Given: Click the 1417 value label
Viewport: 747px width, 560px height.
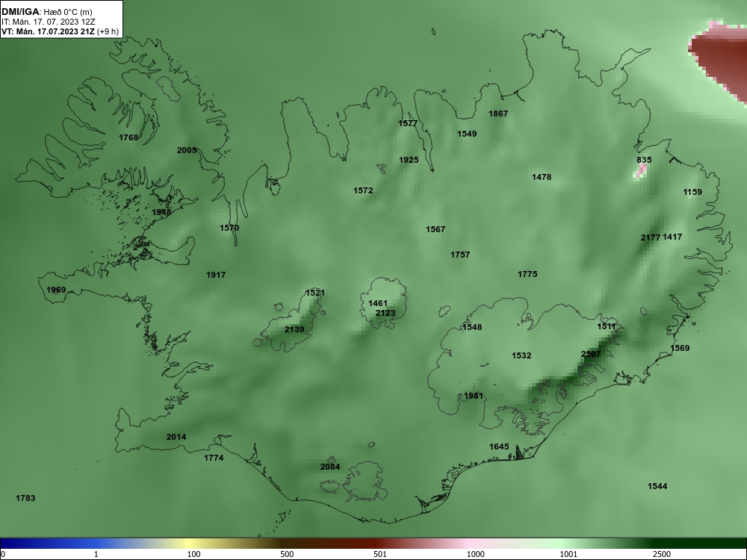Looking at the screenshot, I should click(672, 237).
